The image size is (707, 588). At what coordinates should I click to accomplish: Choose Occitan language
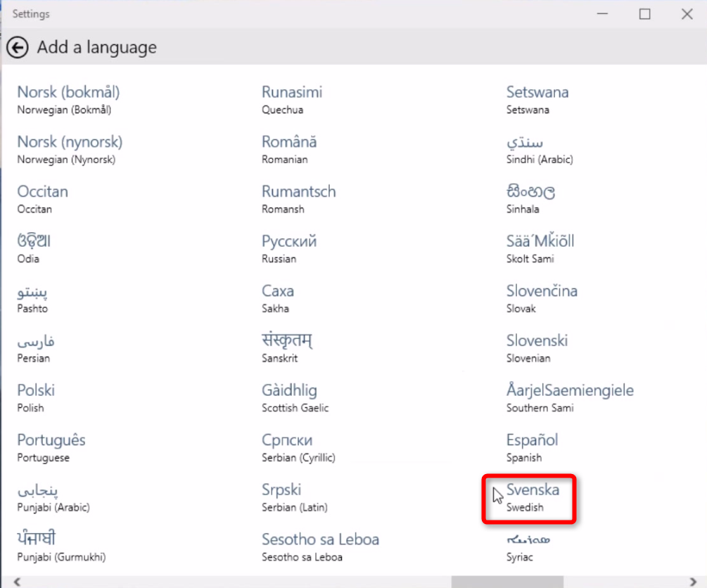coord(42,199)
